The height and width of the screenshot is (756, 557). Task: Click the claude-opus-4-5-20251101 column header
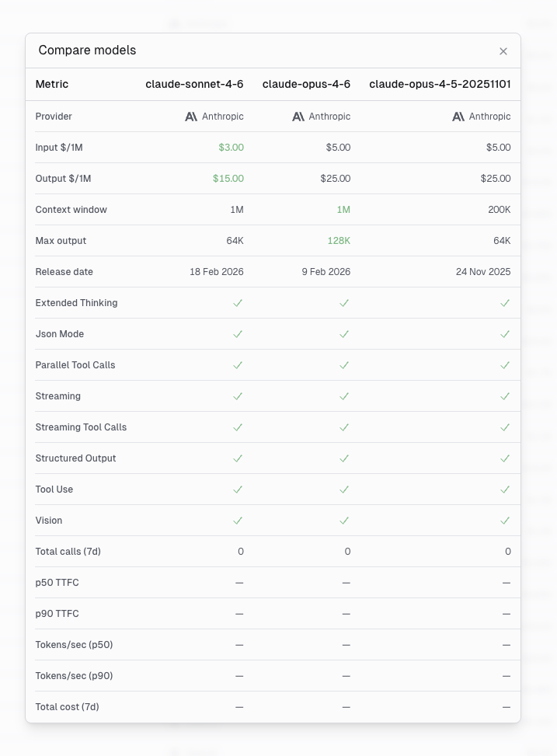(x=440, y=85)
